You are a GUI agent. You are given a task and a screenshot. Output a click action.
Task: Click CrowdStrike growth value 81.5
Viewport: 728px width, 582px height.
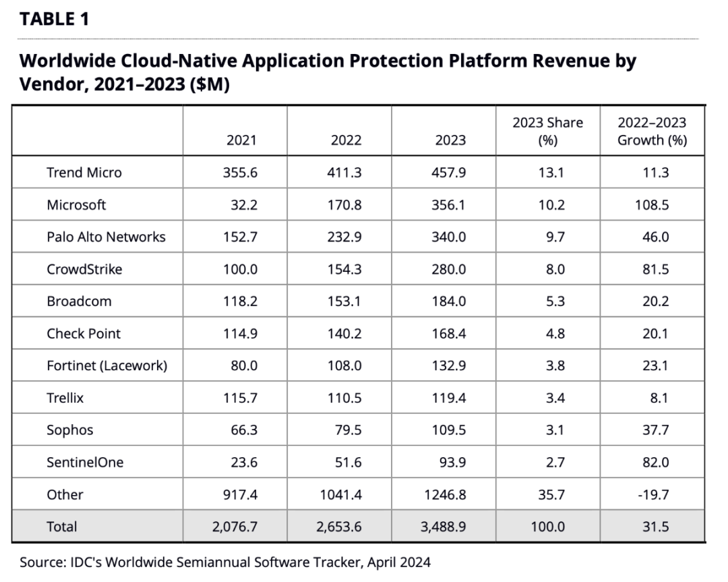coord(656,269)
